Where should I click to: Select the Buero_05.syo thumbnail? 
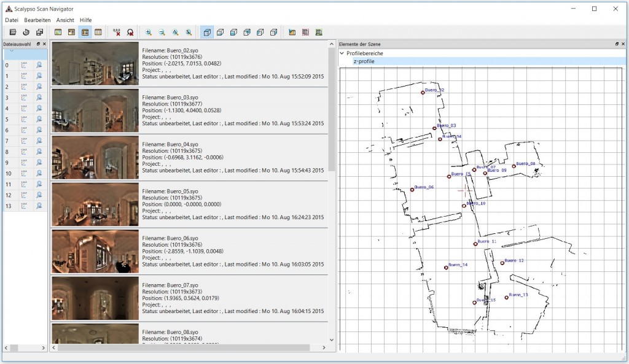(95, 204)
